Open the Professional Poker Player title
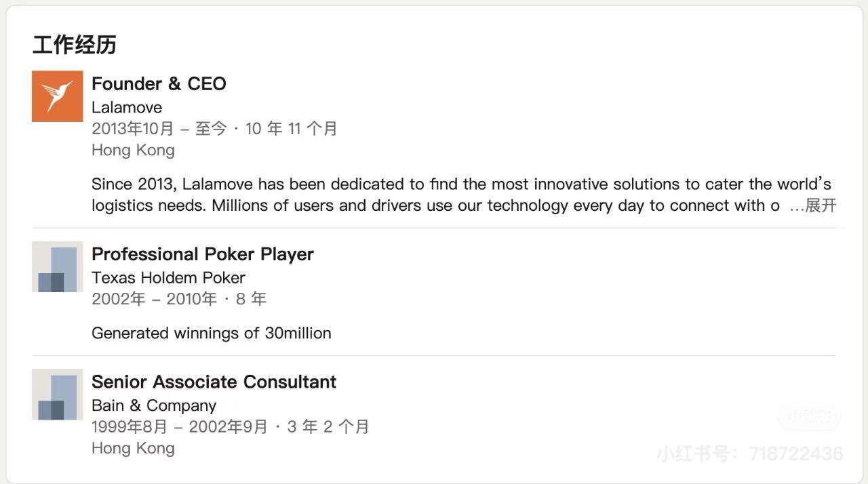This screenshot has height=484, width=868. click(203, 254)
